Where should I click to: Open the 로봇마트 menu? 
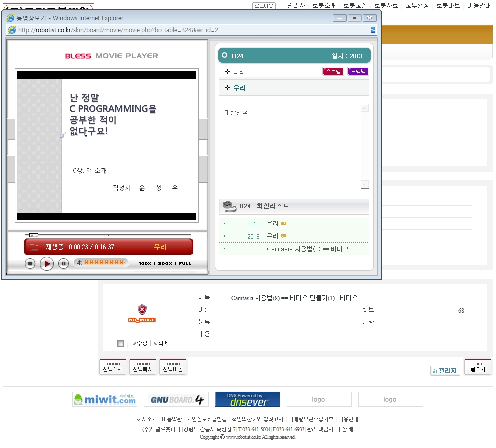click(448, 5)
